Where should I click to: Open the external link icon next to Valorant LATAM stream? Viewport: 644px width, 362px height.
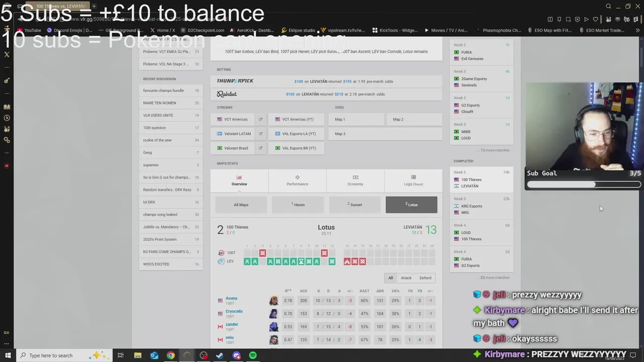click(260, 134)
